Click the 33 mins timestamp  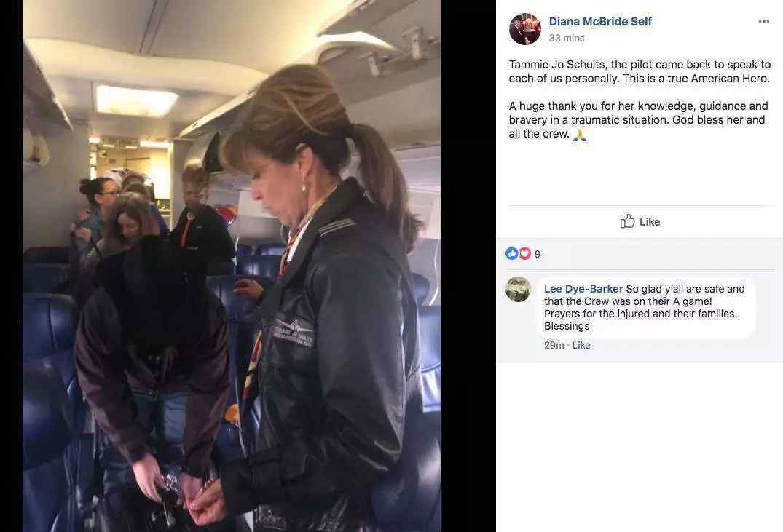[x=566, y=38]
